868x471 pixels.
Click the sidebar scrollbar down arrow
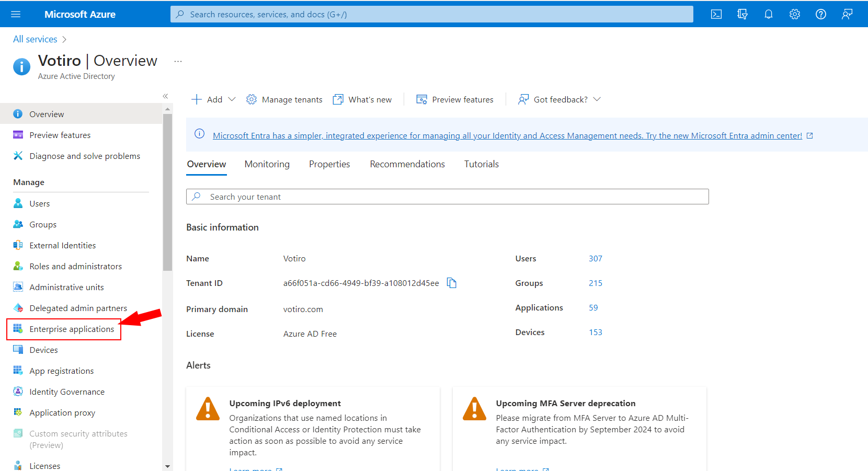(x=167, y=466)
